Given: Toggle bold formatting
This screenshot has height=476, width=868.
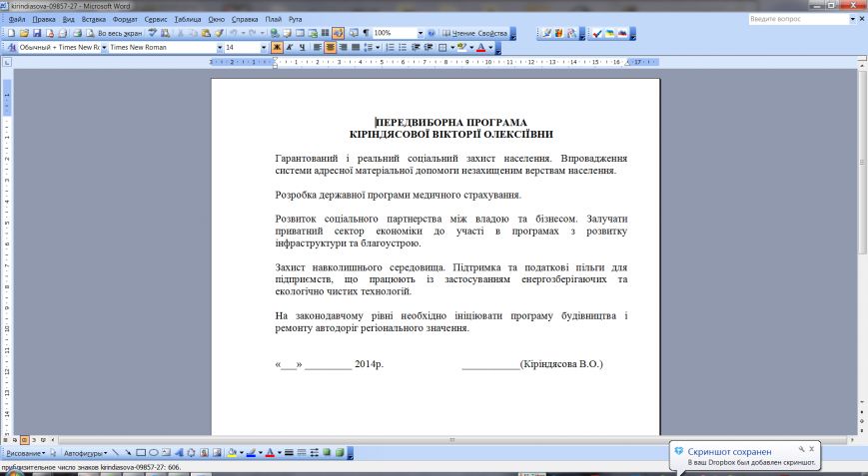Looking at the screenshot, I should [x=277, y=48].
